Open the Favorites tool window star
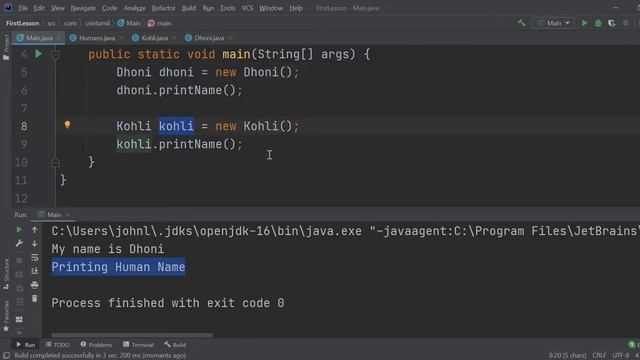The height and width of the screenshot is (360, 640). pos(6,316)
